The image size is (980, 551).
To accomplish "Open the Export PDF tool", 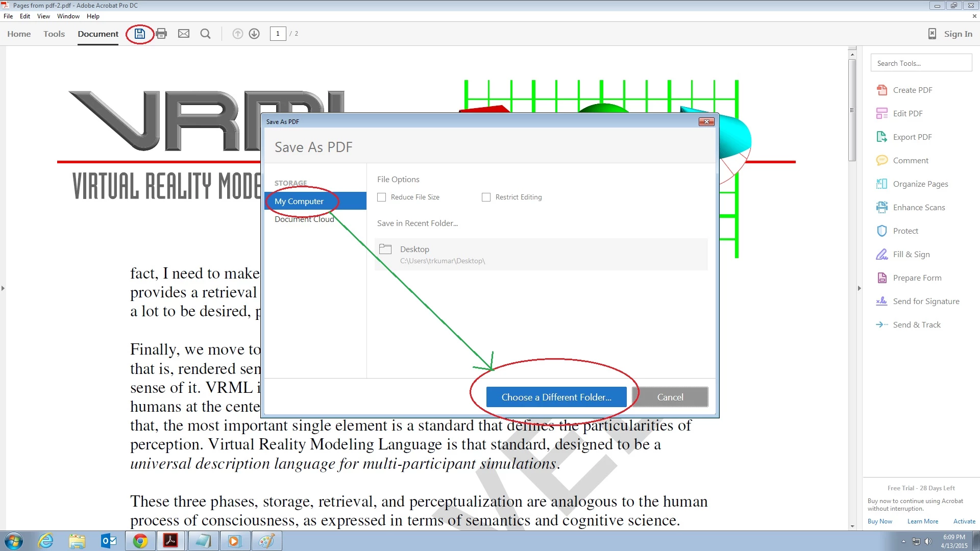I will [x=912, y=137].
